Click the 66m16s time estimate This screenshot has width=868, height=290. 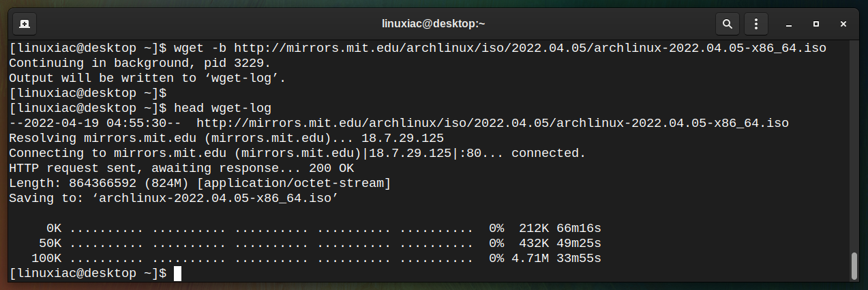pos(579,229)
